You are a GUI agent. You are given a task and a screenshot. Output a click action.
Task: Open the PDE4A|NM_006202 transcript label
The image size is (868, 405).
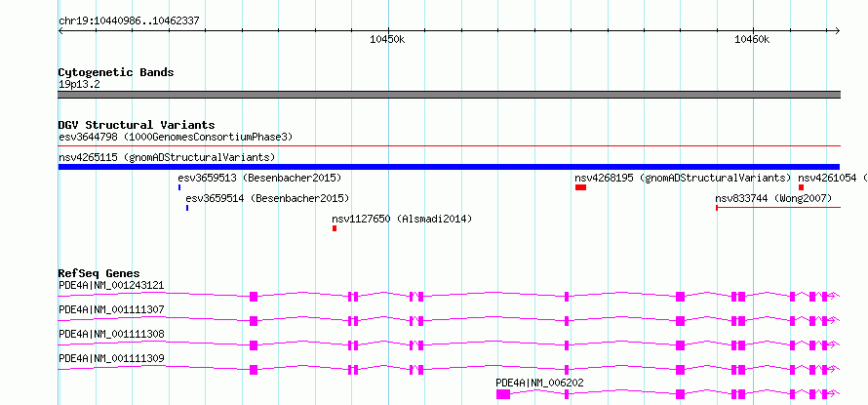pos(539,383)
